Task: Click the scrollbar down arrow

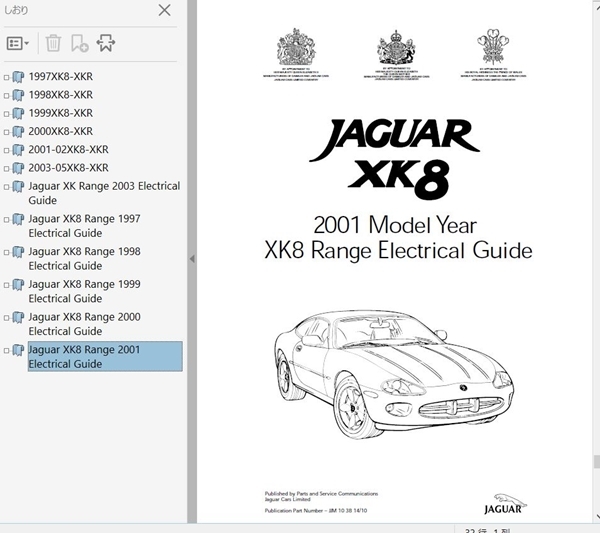Action: coord(597,517)
